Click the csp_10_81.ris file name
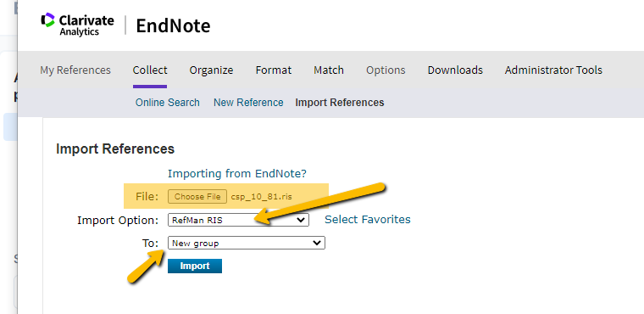Screen dimensions: 644x314 tap(262, 197)
